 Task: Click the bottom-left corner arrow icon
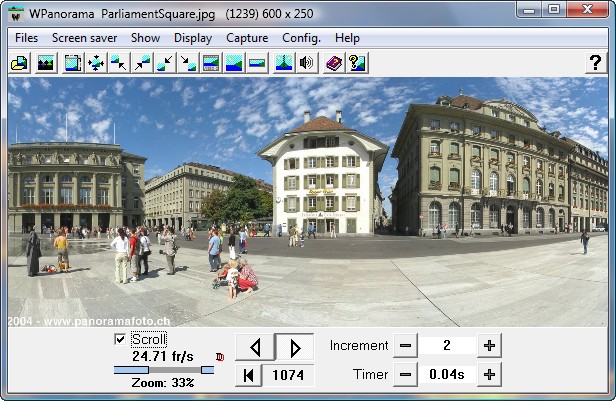pyautogui.click(x=165, y=63)
